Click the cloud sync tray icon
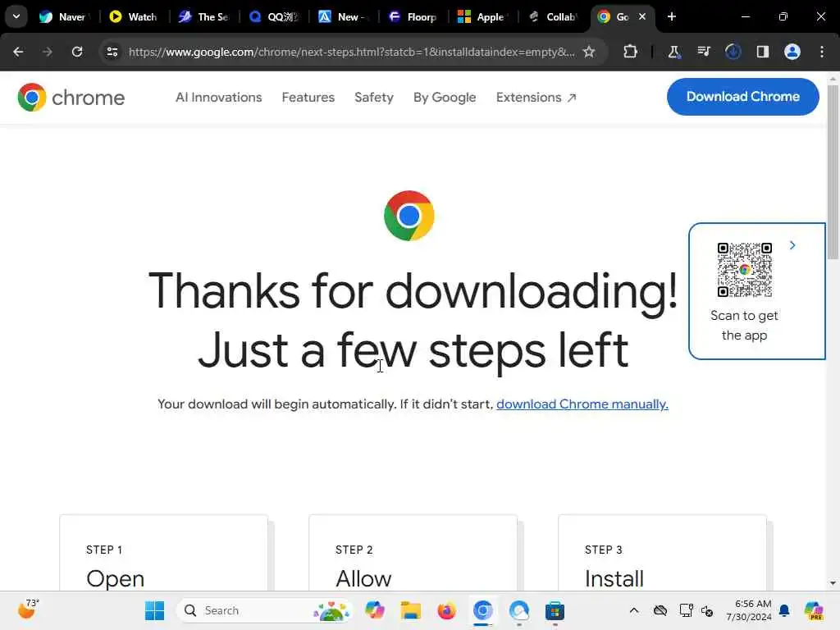Image resolution: width=840 pixels, height=630 pixels. 660,610
